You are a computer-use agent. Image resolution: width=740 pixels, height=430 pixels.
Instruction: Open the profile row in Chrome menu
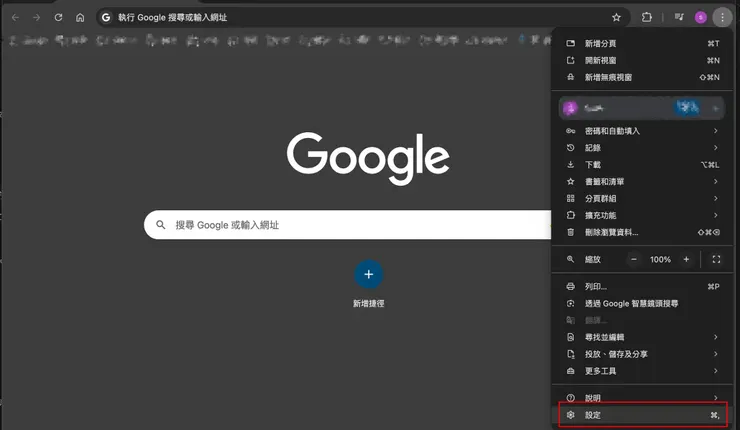[x=642, y=108]
